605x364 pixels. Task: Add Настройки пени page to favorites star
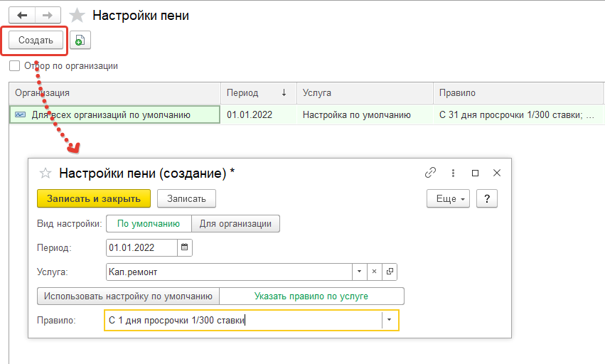click(x=77, y=15)
